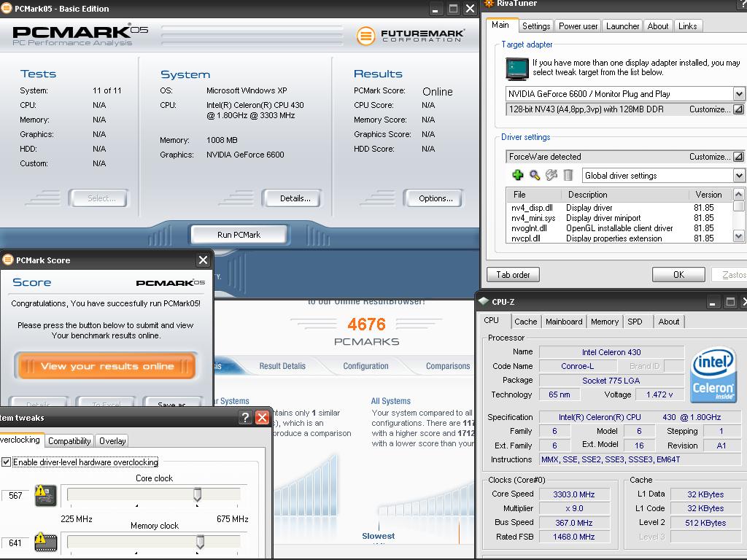Screen dimensions: 747x560
Task: Click the PCMark Score title bar icon
Action: 8,260
